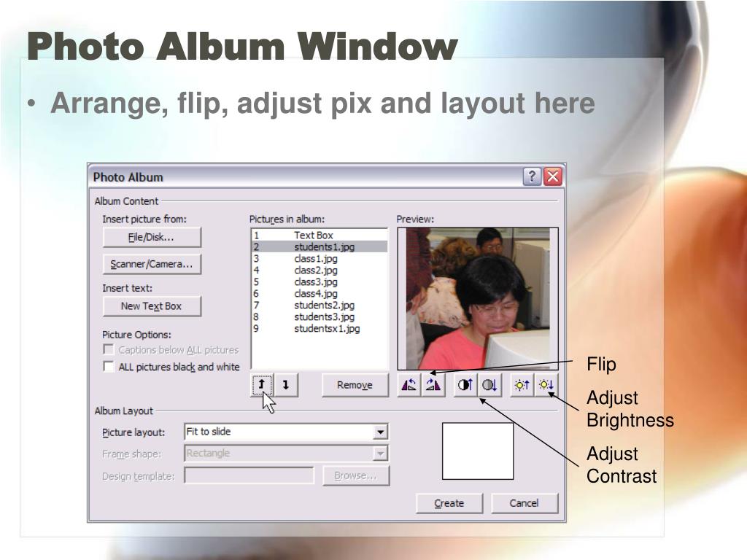Select Text Box in pictures list
This screenshot has width=747, height=560.
pyautogui.click(x=320, y=236)
